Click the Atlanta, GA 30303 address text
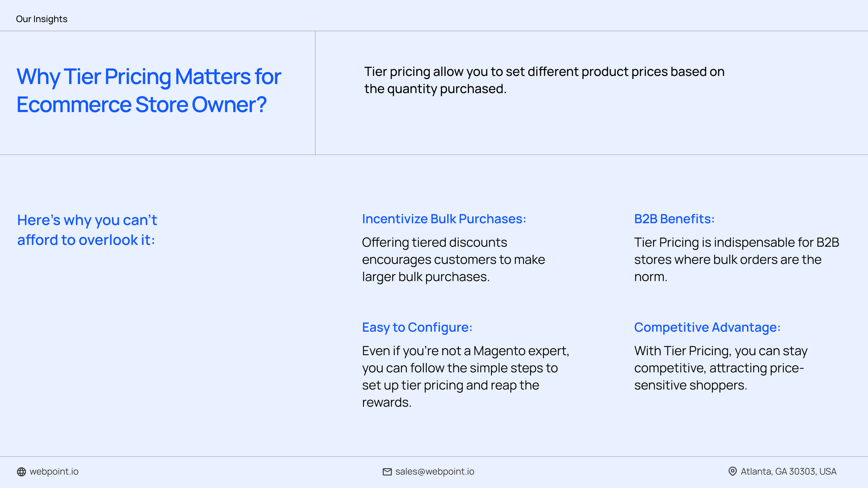The width and height of the screenshot is (868, 488). [x=788, y=471]
